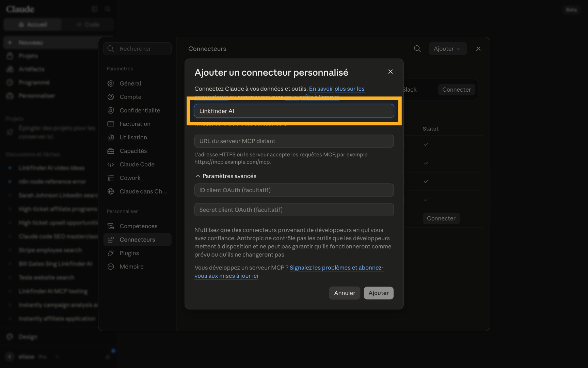Click the connector name field with Linkfinder AI
Viewport: 588px width, 368px height.
294,111
